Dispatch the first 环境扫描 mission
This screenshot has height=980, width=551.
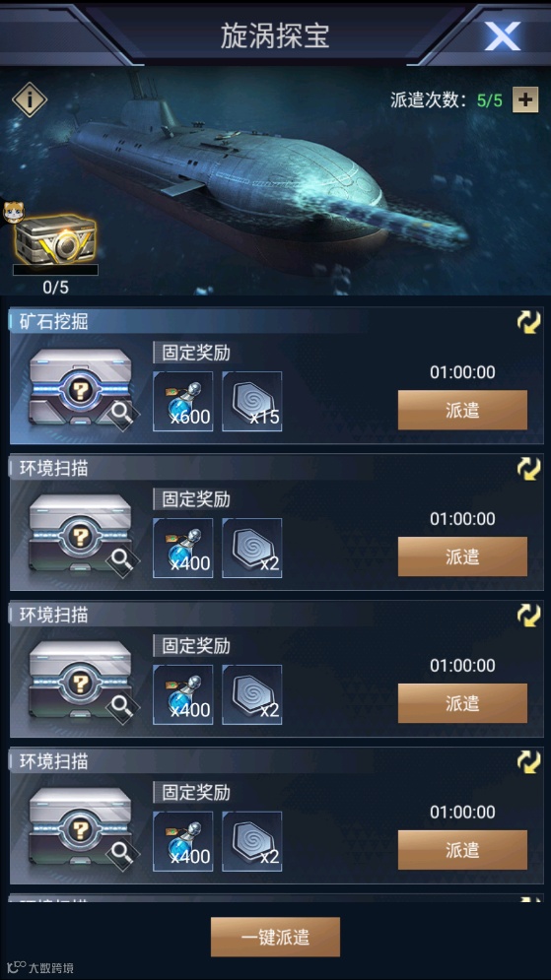(x=462, y=556)
